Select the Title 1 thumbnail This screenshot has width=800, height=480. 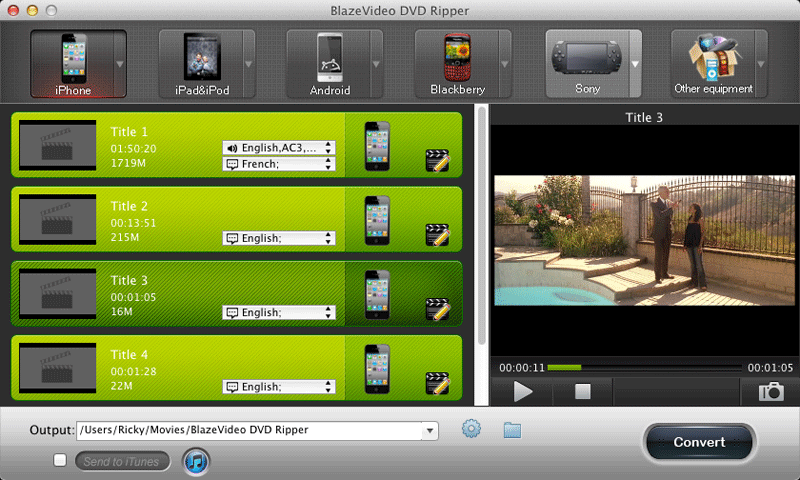pyautogui.click(x=58, y=145)
